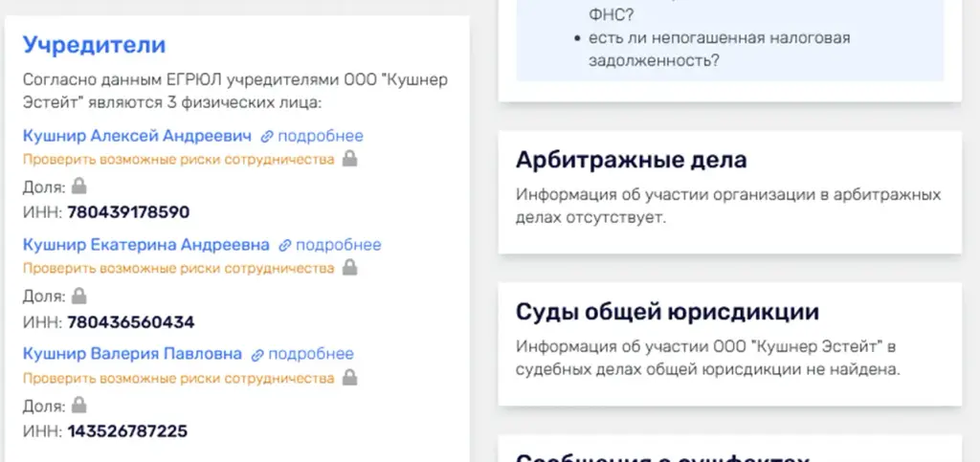Open founder Кушнир Валерия Павловна
The image size is (980, 462).
point(132,354)
